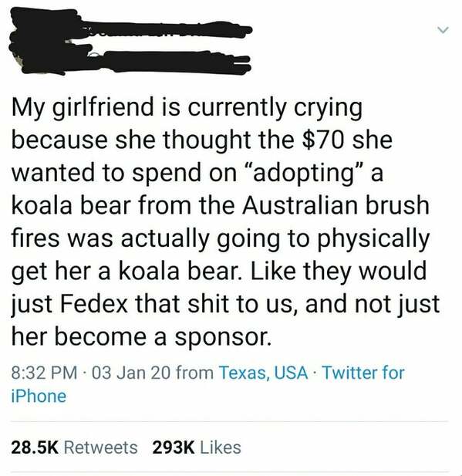Click the word "iPhone" on the second line

[x=39, y=397]
